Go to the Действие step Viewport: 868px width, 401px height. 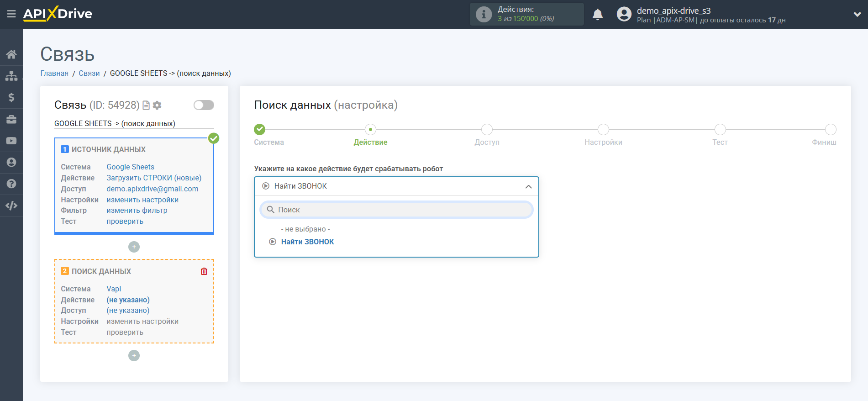(x=370, y=130)
